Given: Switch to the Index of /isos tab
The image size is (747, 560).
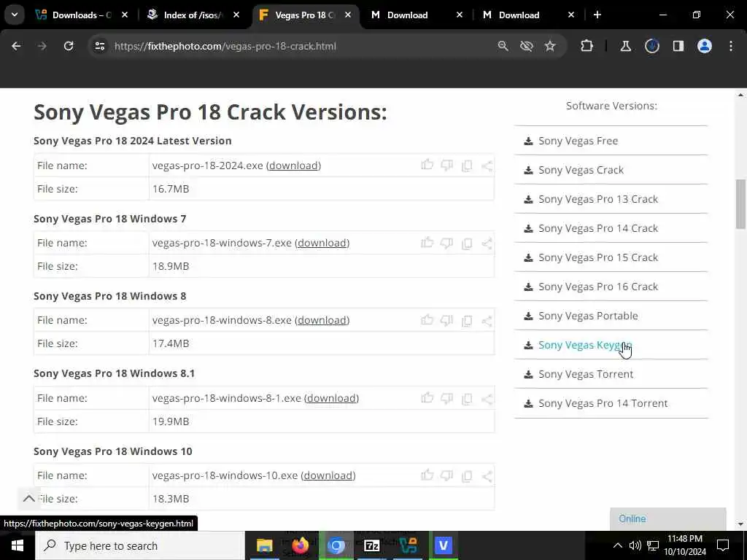Looking at the screenshot, I should click(x=194, y=15).
